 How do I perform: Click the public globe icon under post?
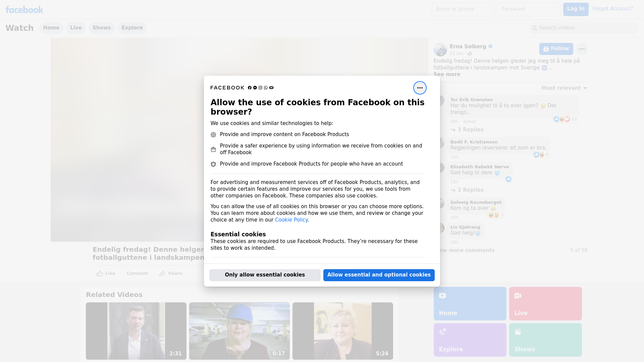click(470, 54)
